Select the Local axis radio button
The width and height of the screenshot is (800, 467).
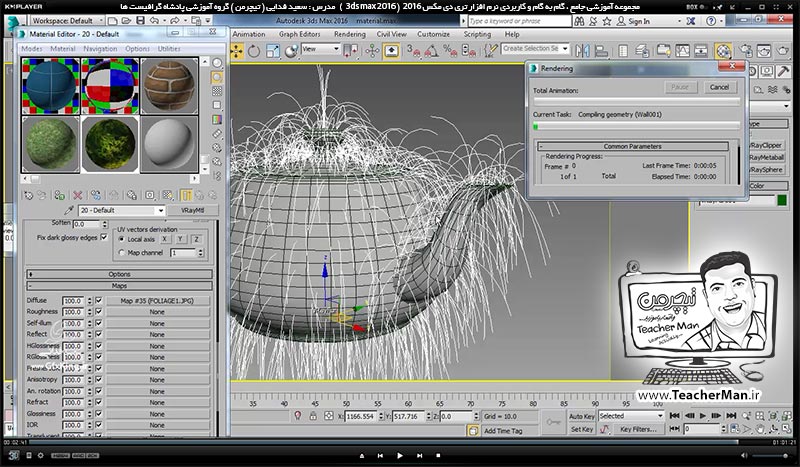click(x=121, y=239)
